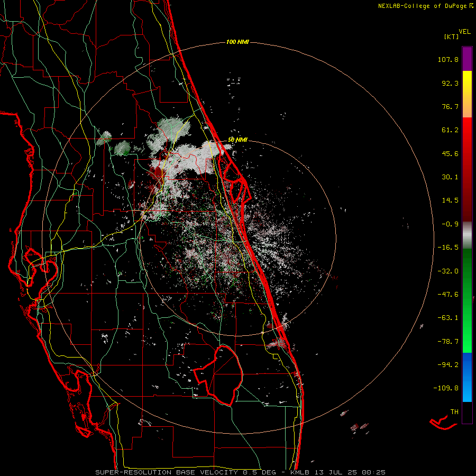This screenshot has width=476, height=476.
Task: Click the 14.5 legend value
Action: pos(450,200)
